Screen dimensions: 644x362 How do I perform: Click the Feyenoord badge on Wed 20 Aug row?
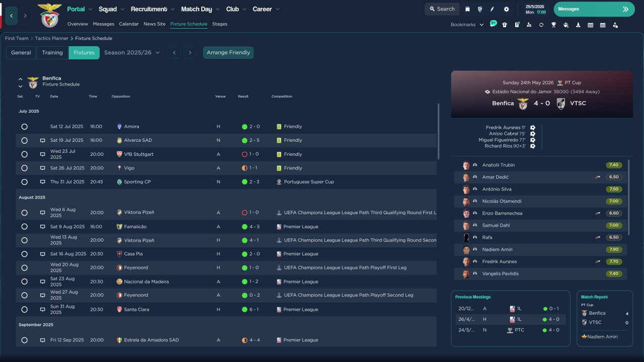(x=119, y=267)
